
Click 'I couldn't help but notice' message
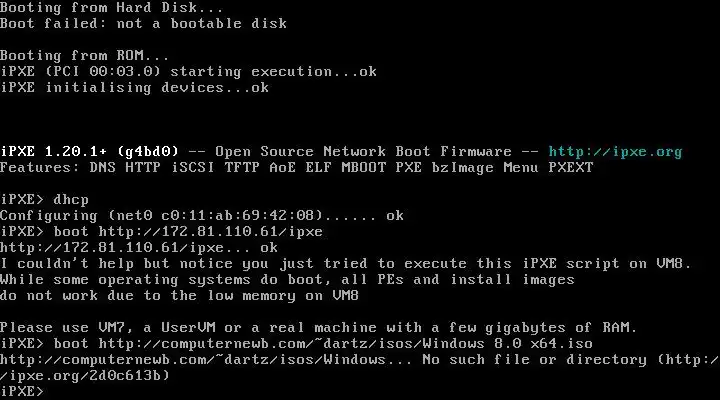point(345,264)
